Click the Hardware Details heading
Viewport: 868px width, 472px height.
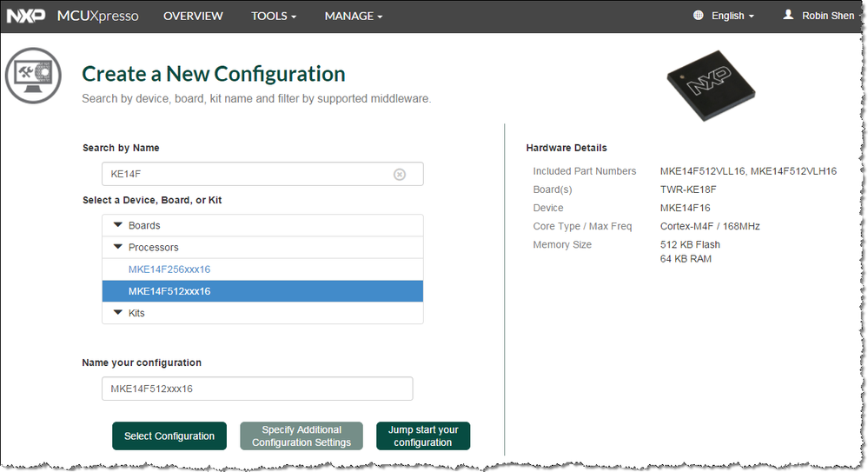coord(567,148)
